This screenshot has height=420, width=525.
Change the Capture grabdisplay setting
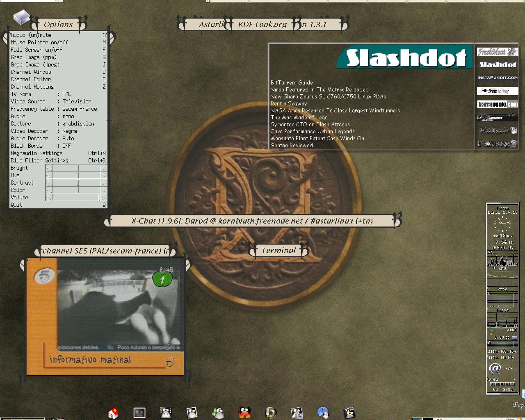coord(58,124)
